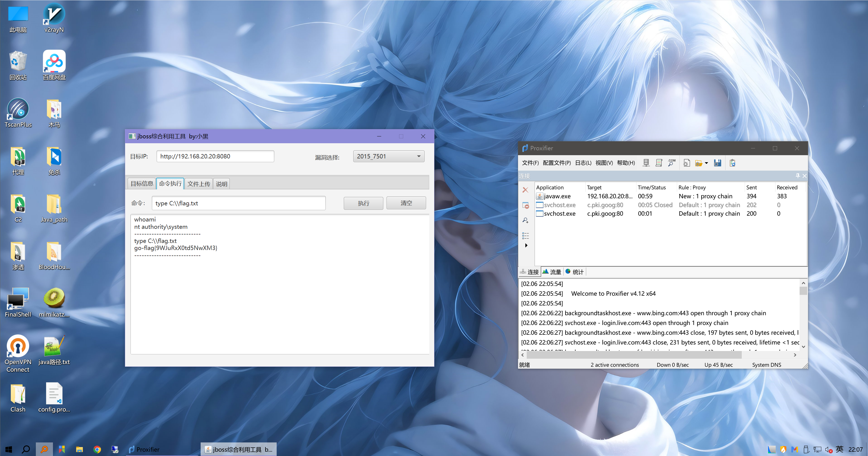The image size is (868, 456).
Task: Switch to the 目标信息 tab
Action: click(141, 184)
